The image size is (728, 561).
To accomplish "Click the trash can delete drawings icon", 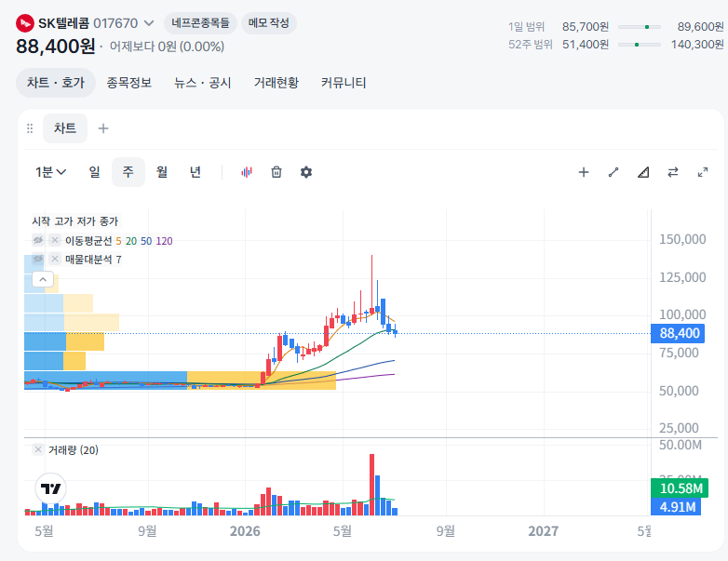I will point(276,172).
